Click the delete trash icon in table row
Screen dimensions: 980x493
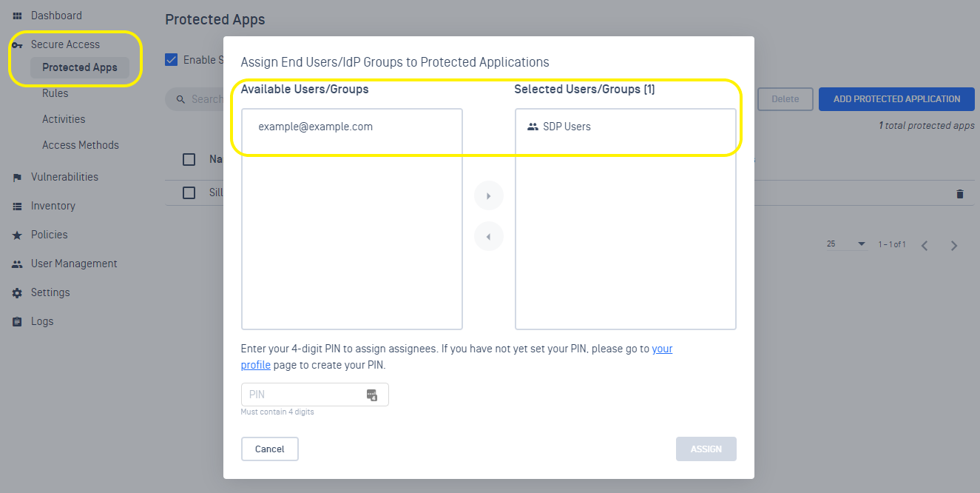[x=960, y=194]
